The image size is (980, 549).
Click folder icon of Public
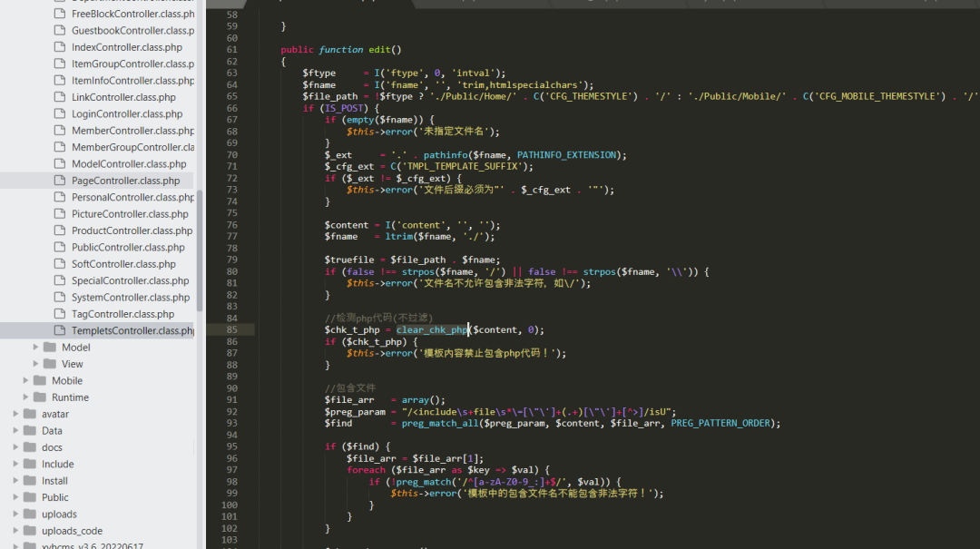pos(30,497)
